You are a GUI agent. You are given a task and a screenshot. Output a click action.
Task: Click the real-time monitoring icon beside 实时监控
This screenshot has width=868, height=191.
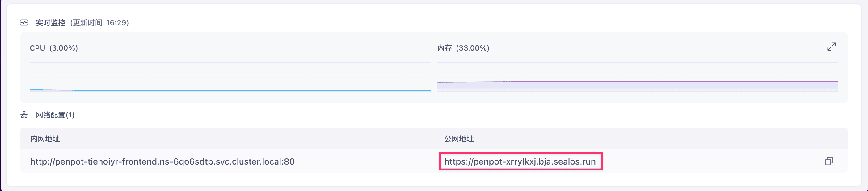24,22
